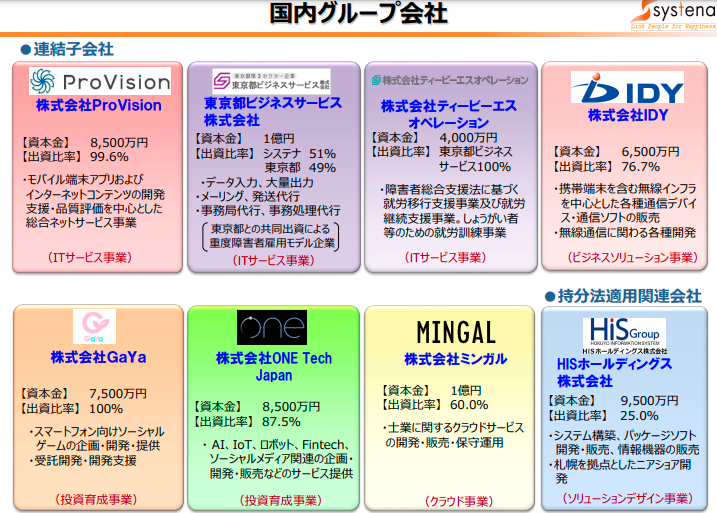Click ONE Tech's 87.5% investment ratio
Screen dimensions: 717x513
click(x=281, y=422)
